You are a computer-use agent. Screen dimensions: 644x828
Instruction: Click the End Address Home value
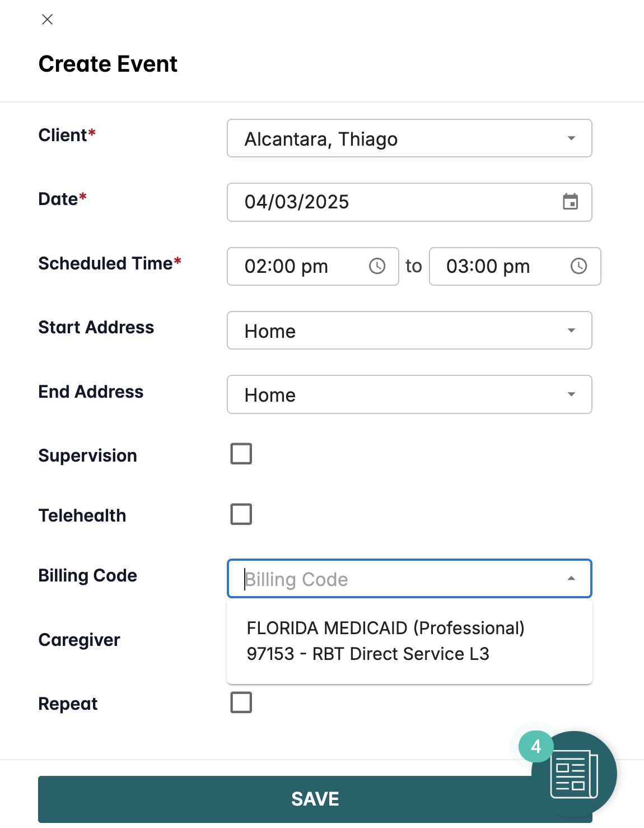(x=270, y=395)
